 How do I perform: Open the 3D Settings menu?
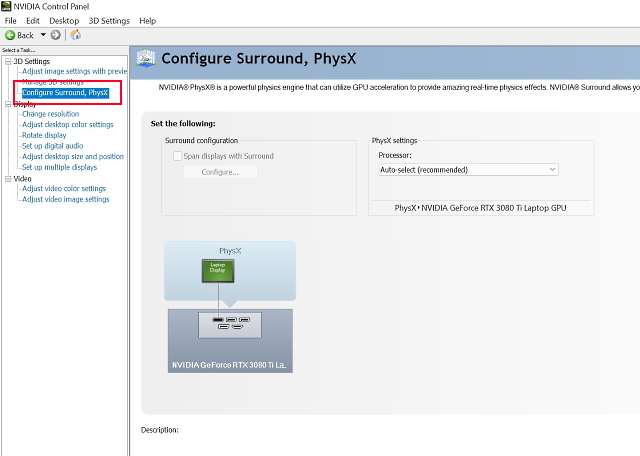(108, 20)
